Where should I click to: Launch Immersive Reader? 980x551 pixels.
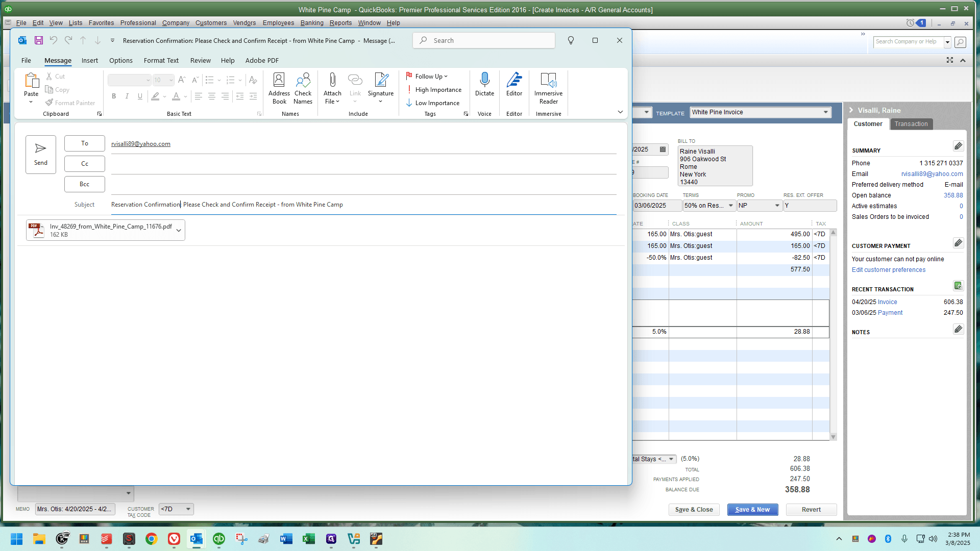coord(548,88)
